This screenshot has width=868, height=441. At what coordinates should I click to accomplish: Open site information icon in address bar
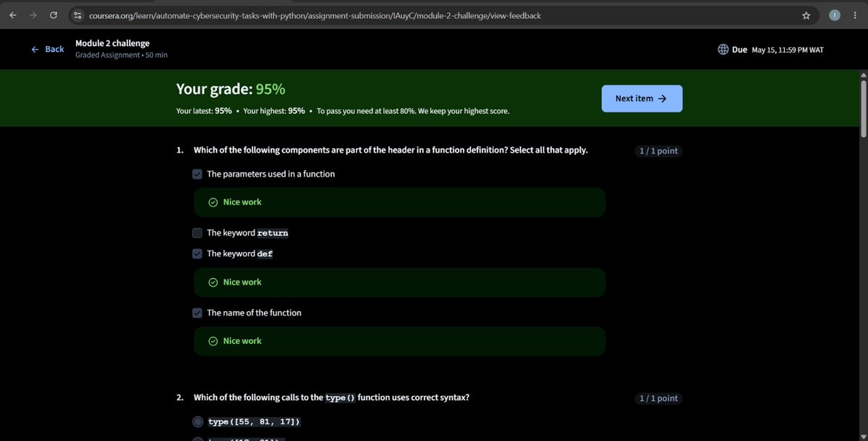tap(79, 15)
